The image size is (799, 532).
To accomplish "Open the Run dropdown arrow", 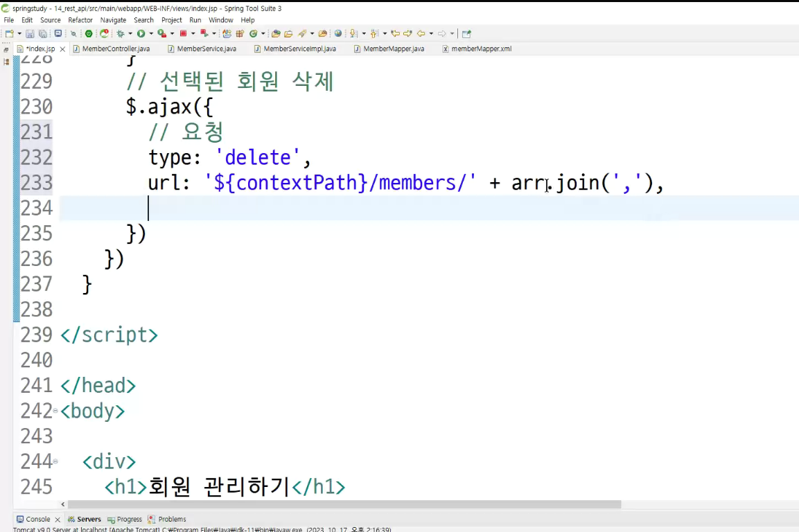I will (151, 34).
